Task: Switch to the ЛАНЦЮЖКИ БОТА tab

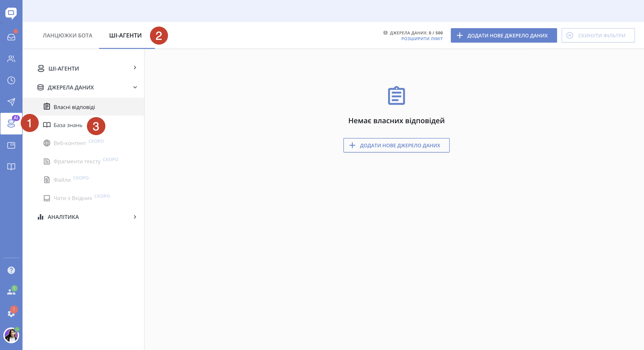Action: coord(68,35)
